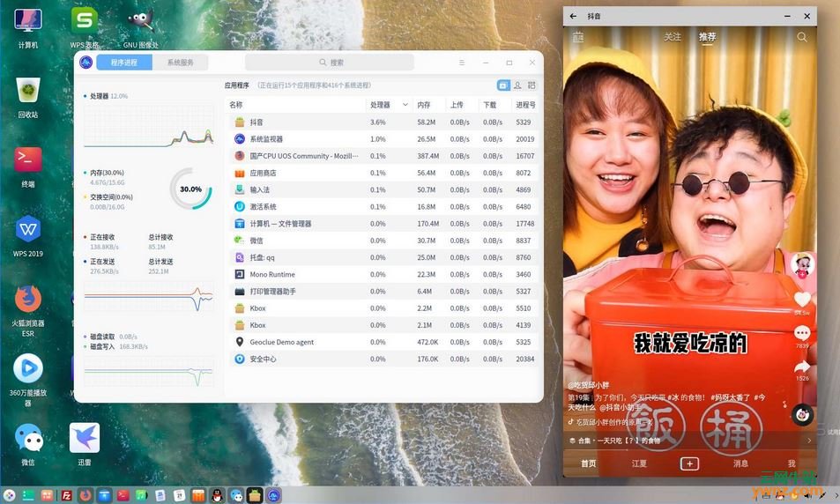
Task: Sort the list by 内存 column
Action: pos(424,105)
